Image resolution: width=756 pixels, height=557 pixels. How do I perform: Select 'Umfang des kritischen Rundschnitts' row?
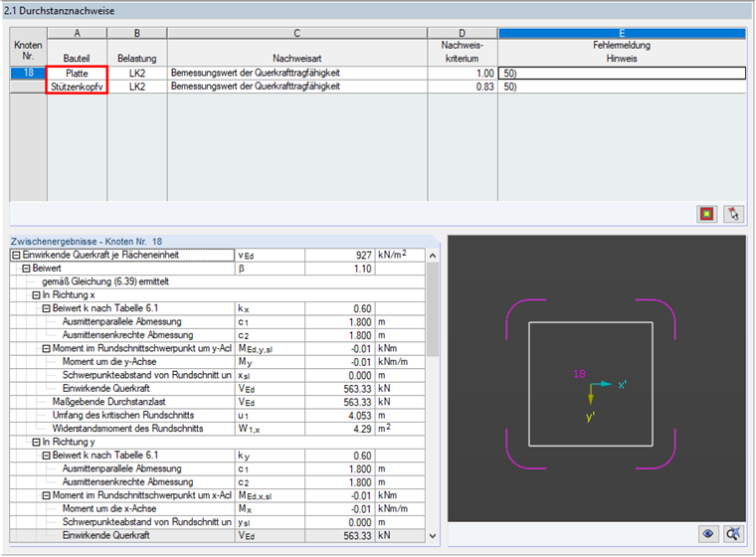(218, 416)
